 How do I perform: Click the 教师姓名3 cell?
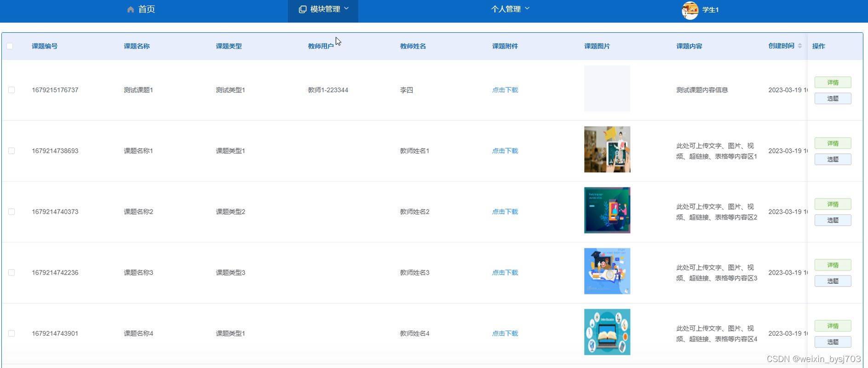414,272
